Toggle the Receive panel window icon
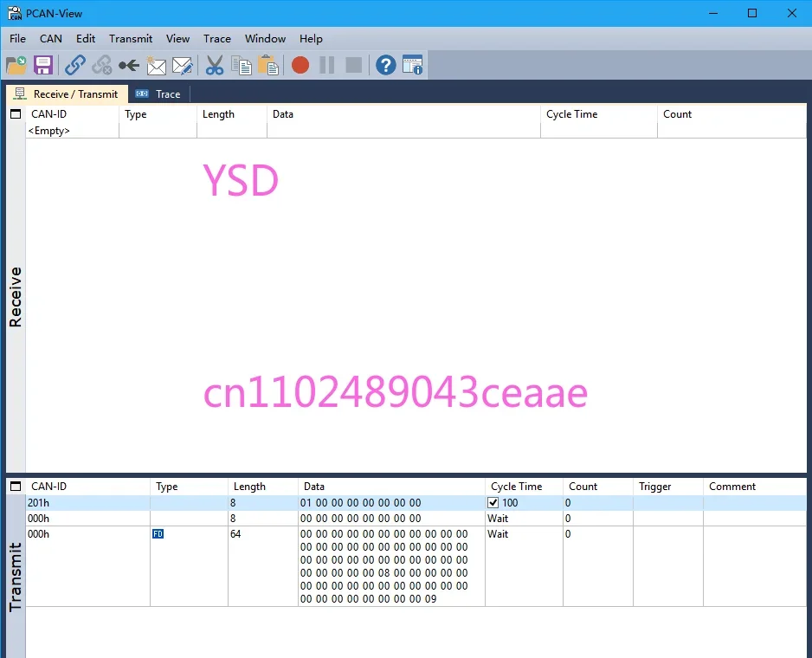 coord(16,114)
